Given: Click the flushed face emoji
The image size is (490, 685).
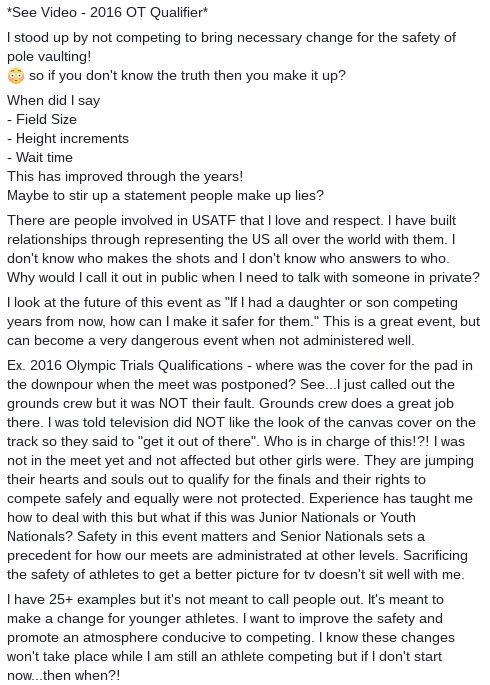Looking at the screenshot, I should (16, 76).
